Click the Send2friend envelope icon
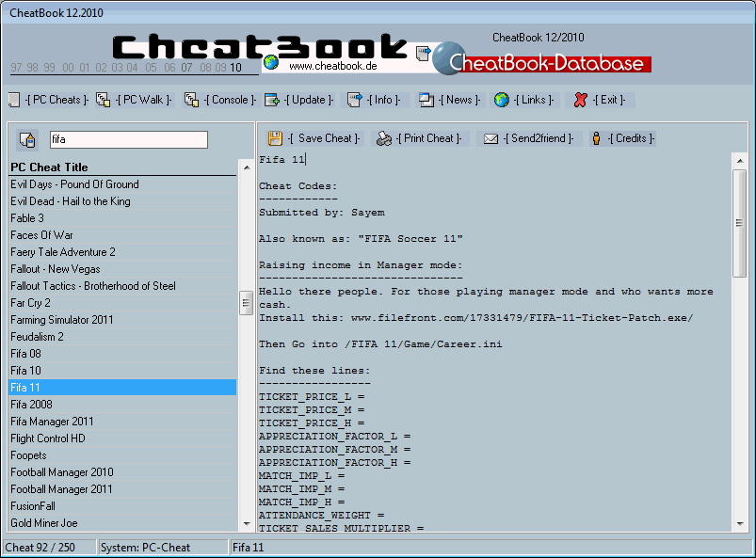This screenshot has width=756, height=558. pos(491,138)
